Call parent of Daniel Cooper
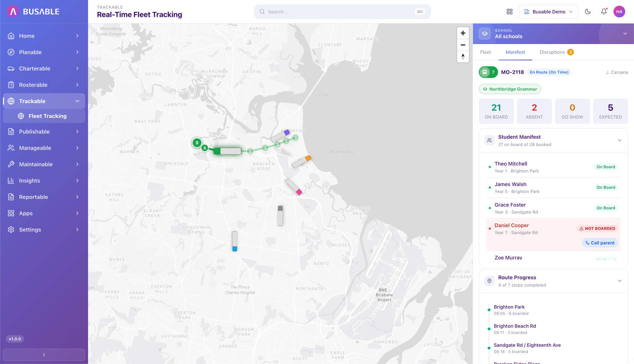Screen dimensions: 634x364 pyautogui.click(x=600, y=243)
